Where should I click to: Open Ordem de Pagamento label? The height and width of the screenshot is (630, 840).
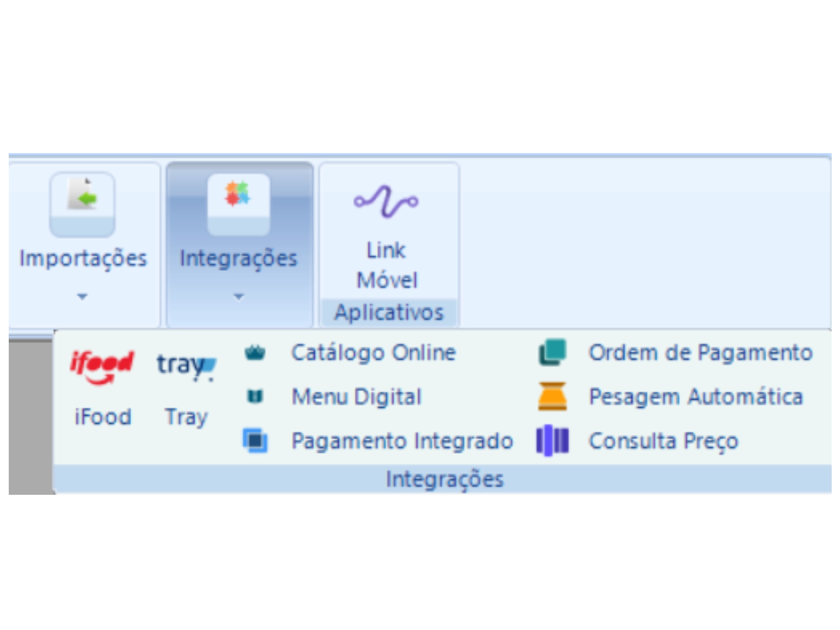(x=700, y=353)
